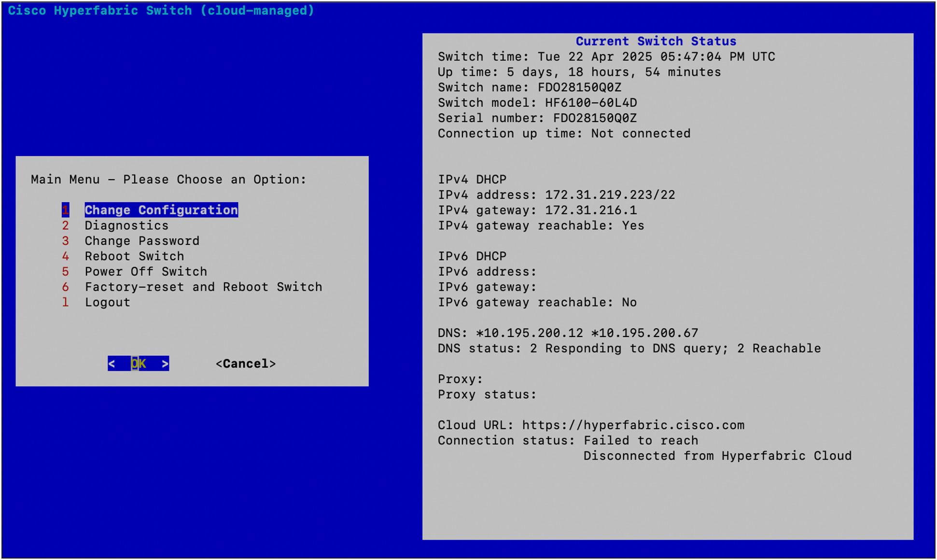937x560 pixels.
Task: Click the IPv4 gateway 172.31.216.1 line
Action: click(x=537, y=210)
